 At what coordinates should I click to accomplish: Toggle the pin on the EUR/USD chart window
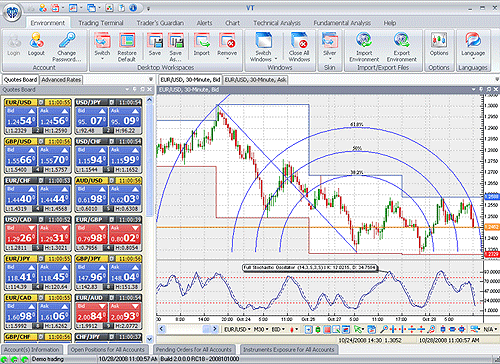[x=481, y=89]
